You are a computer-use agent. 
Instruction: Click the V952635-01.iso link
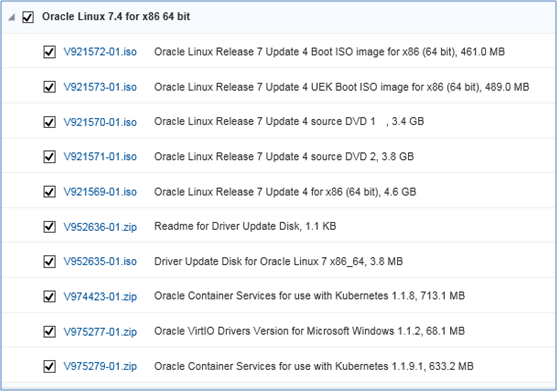[x=100, y=261]
